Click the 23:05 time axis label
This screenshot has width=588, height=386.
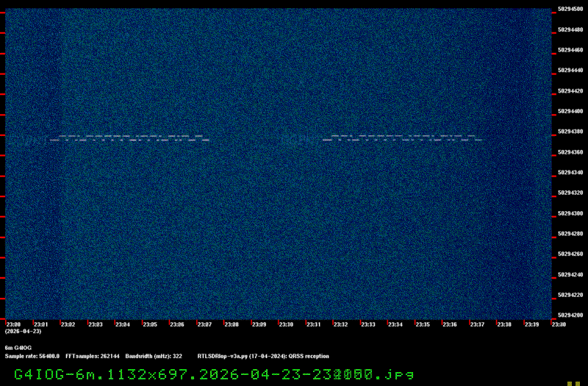coord(150,324)
